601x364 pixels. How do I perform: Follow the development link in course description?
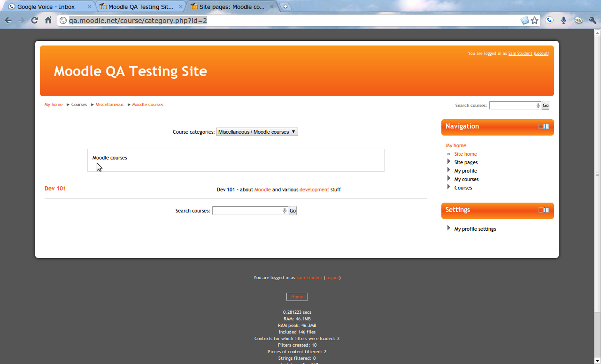[x=314, y=190]
